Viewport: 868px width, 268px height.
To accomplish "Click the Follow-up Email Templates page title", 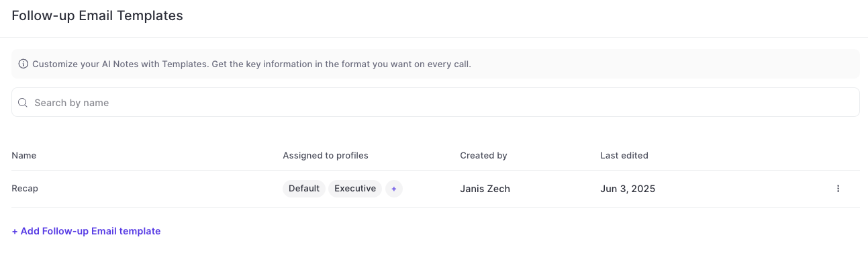I will click(97, 16).
